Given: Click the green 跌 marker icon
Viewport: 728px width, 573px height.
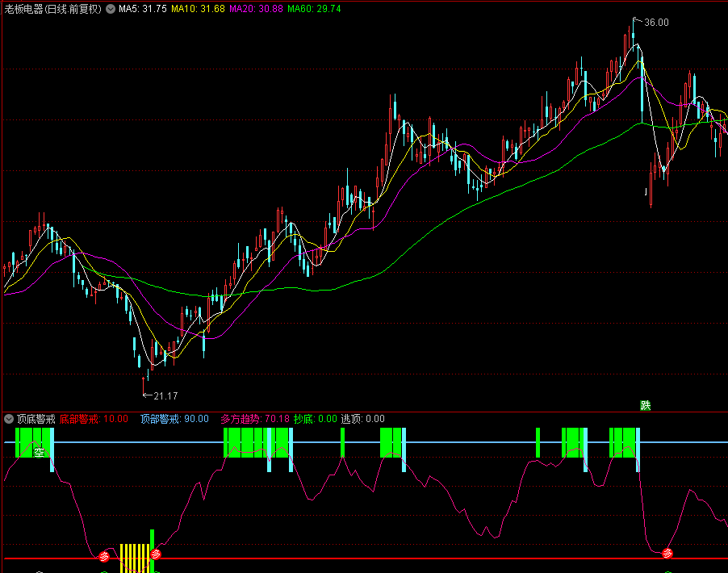Looking at the screenshot, I should [x=646, y=406].
